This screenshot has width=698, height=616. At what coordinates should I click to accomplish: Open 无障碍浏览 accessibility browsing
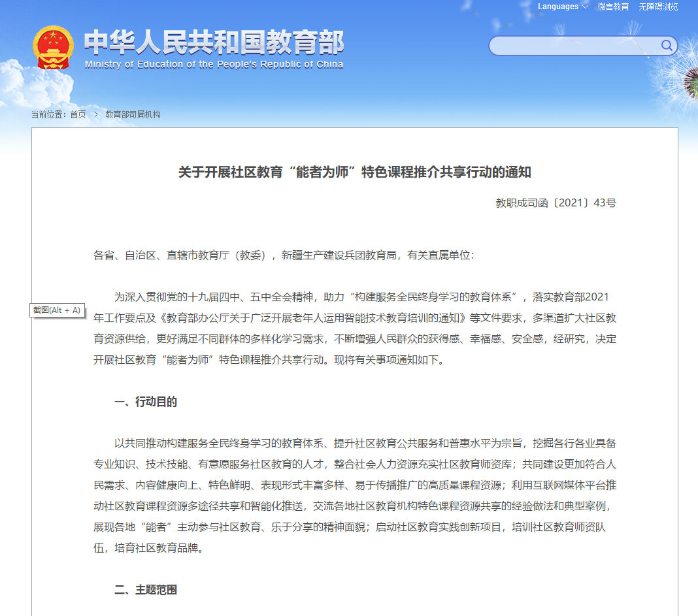click(x=658, y=7)
